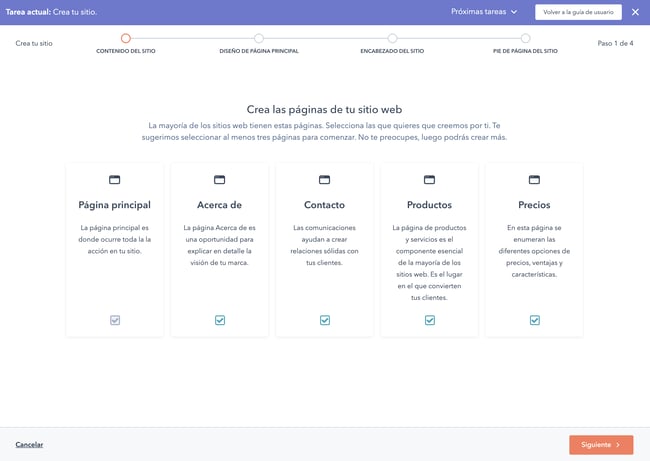Go to Diseño de página principal step
This screenshot has width=650, height=461.
pyautogui.click(x=259, y=38)
